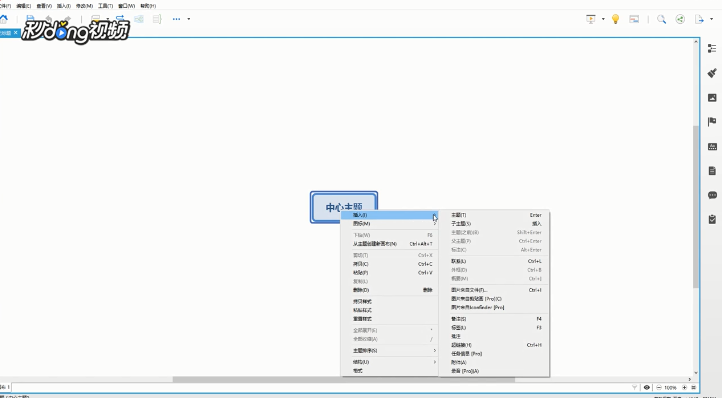Image resolution: width=722 pixels, height=398 pixels.
Task: Click the magnifier Search icon
Action: [x=661, y=19]
